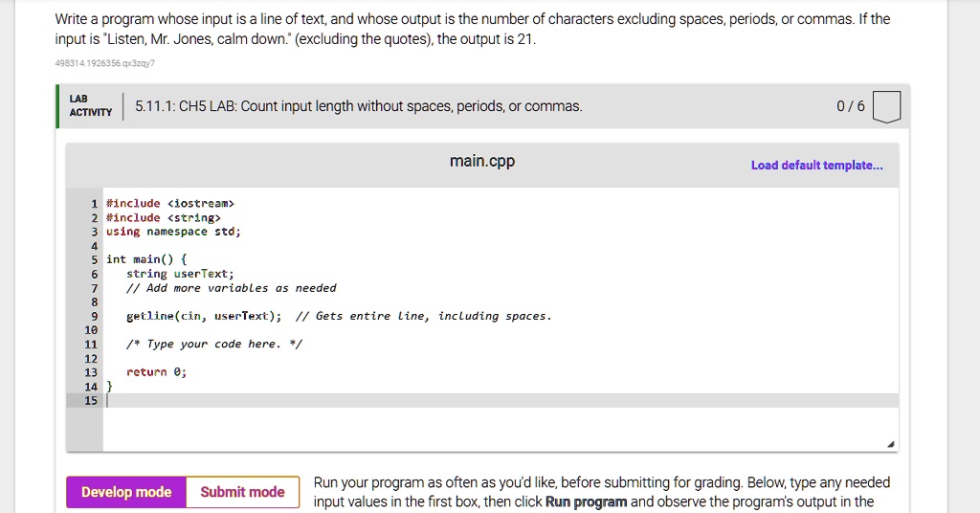
Task: Click the return 0 statement line
Action: 156,372
